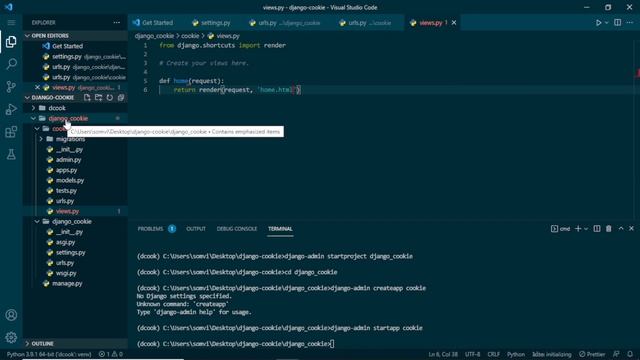
Task: Change CRLF end of line sequence
Action: [493, 354]
